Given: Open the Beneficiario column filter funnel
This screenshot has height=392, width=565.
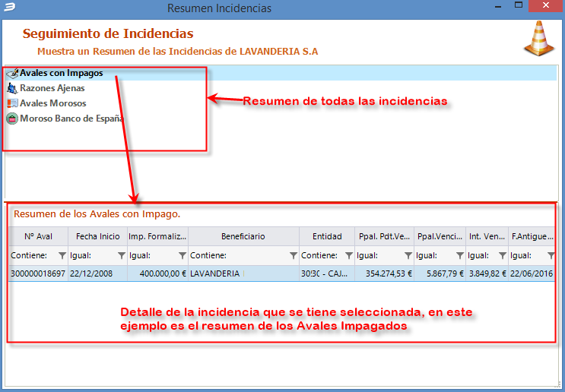Looking at the screenshot, I should pyautogui.click(x=294, y=255).
